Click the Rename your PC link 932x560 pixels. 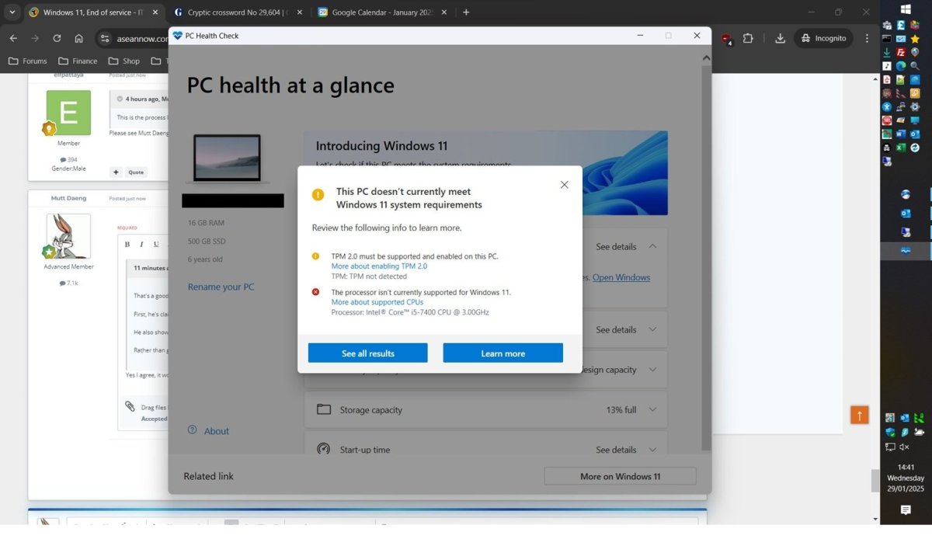coord(221,287)
